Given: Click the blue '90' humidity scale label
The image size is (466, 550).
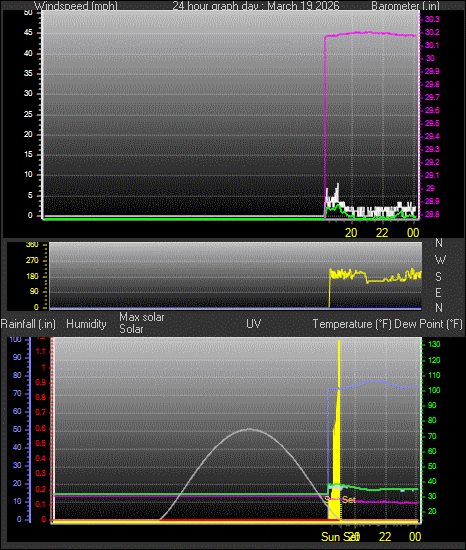Looking at the screenshot, I should point(17,357).
